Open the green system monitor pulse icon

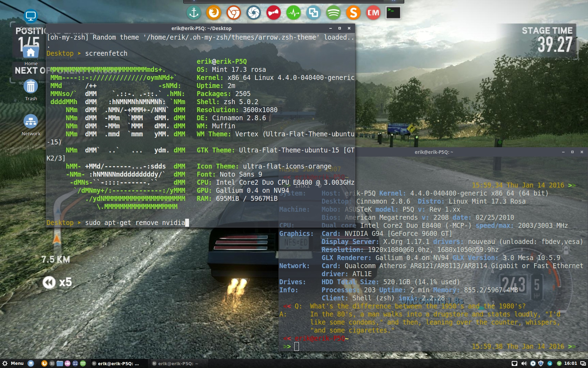pos(294,13)
